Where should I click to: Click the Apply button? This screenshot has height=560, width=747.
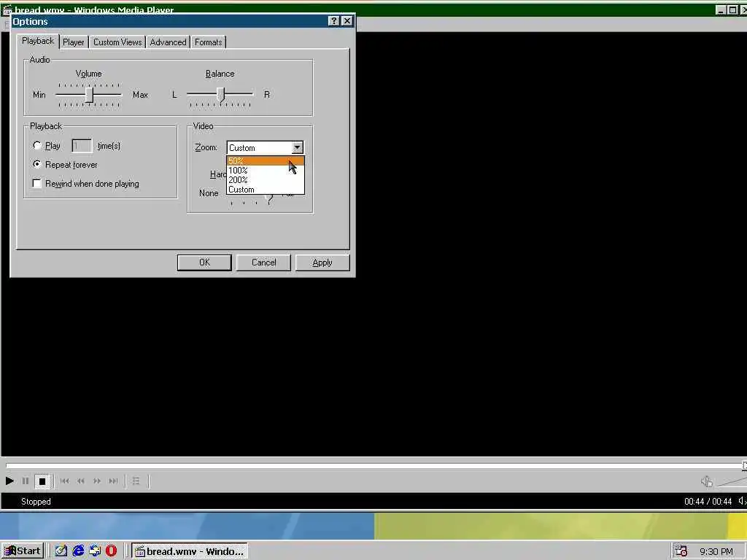pos(322,262)
